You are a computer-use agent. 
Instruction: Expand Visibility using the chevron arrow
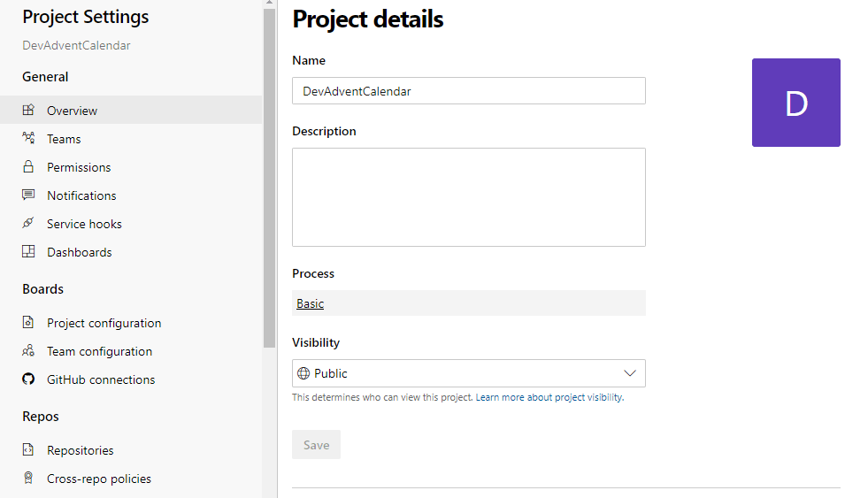click(630, 373)
